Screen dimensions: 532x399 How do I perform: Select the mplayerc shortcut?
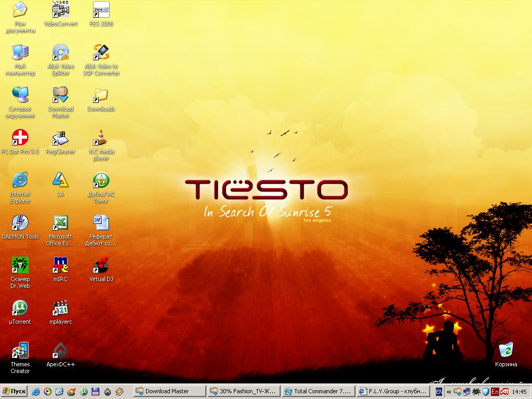[60, 312]
